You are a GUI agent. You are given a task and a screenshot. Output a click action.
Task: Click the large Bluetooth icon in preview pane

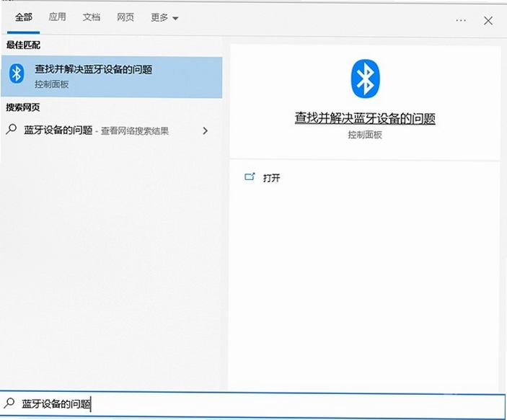365,79
